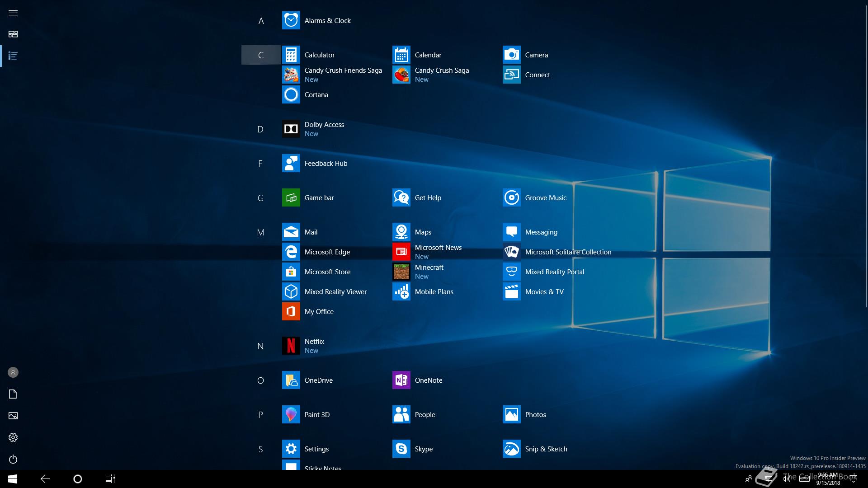The width and height of the screenshot is (868, 488).
Task: Select the letter G section header
Action: (261, 198)
